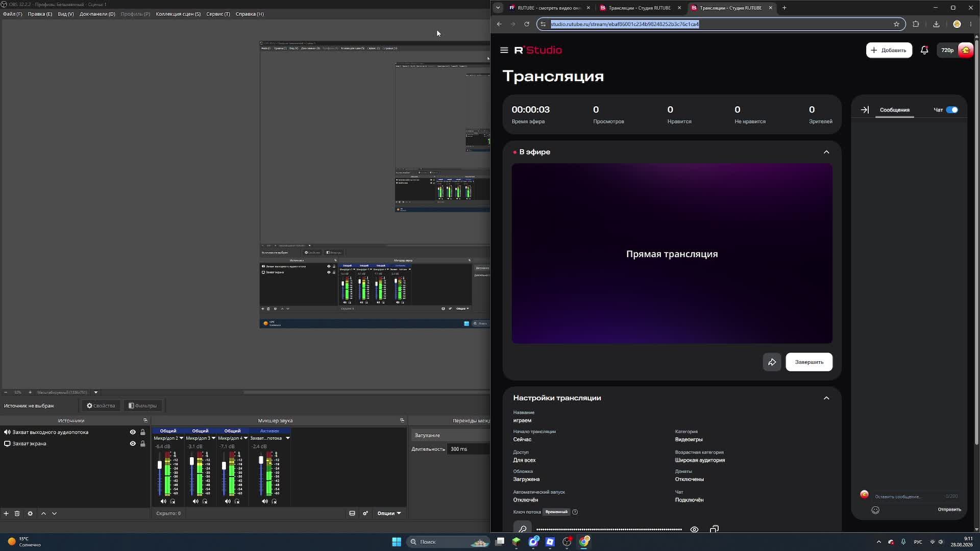Toggle the 'Чат' switch off
This screenshot has height=551, width=980.
click(x=952, y=110)
